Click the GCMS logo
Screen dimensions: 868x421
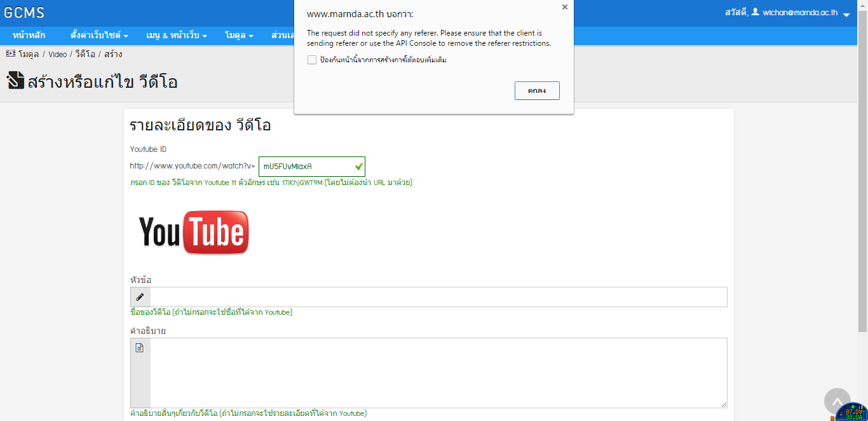25,13
